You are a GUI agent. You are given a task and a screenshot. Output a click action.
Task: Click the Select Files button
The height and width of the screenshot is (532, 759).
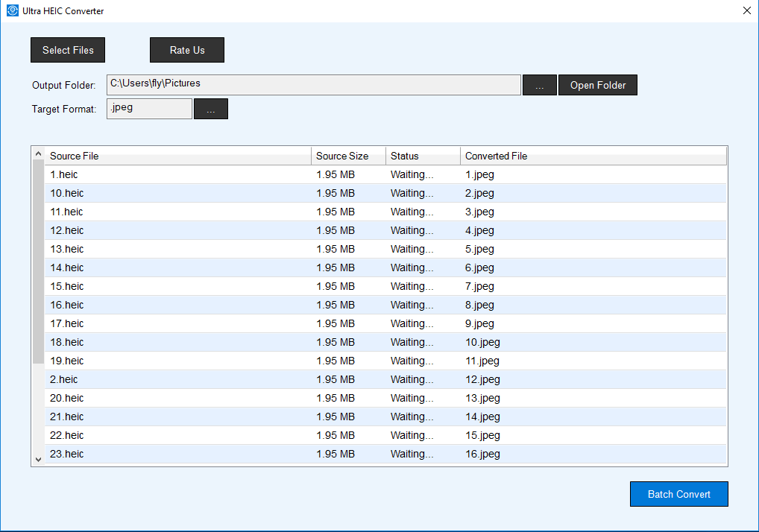[68, 50]
